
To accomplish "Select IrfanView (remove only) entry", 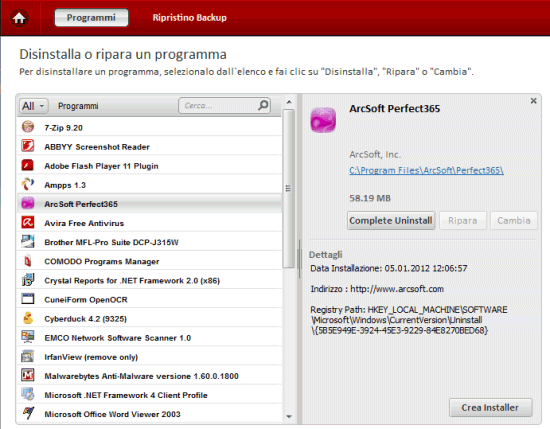I will tap(91, 357).
